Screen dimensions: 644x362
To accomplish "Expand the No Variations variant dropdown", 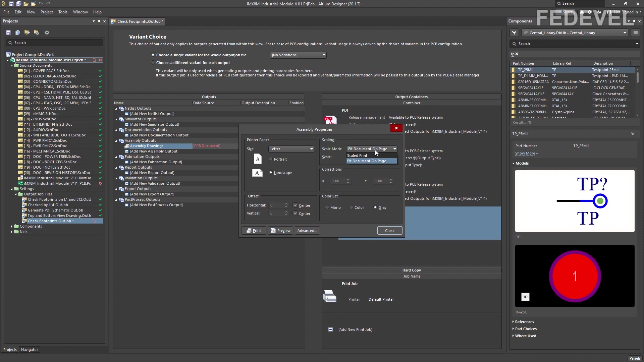I will [324, 54].
